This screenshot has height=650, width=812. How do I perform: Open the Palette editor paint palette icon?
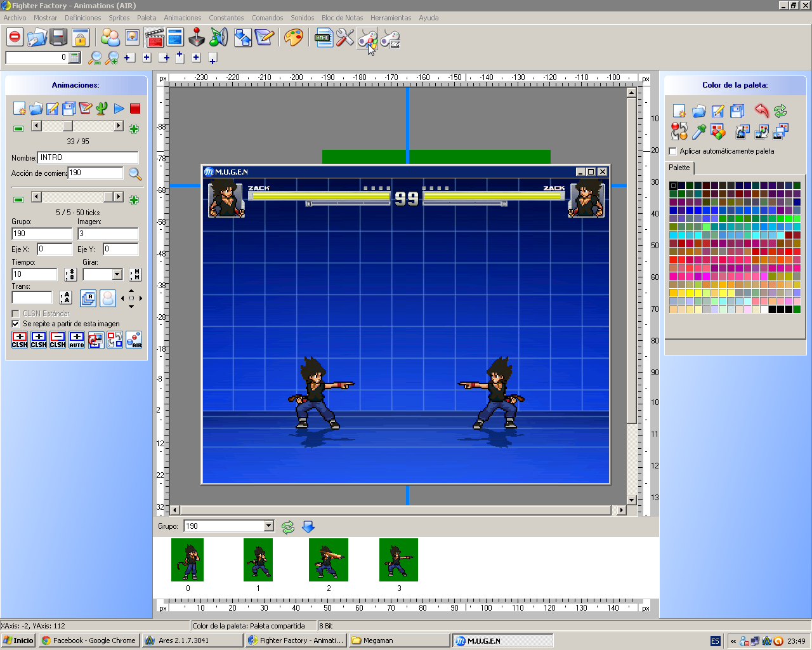point(293,37)
